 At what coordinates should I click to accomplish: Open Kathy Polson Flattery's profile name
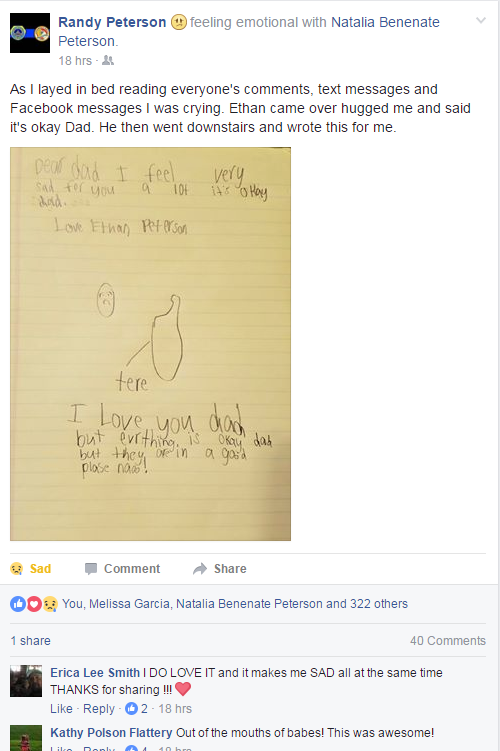coord(111,733)
